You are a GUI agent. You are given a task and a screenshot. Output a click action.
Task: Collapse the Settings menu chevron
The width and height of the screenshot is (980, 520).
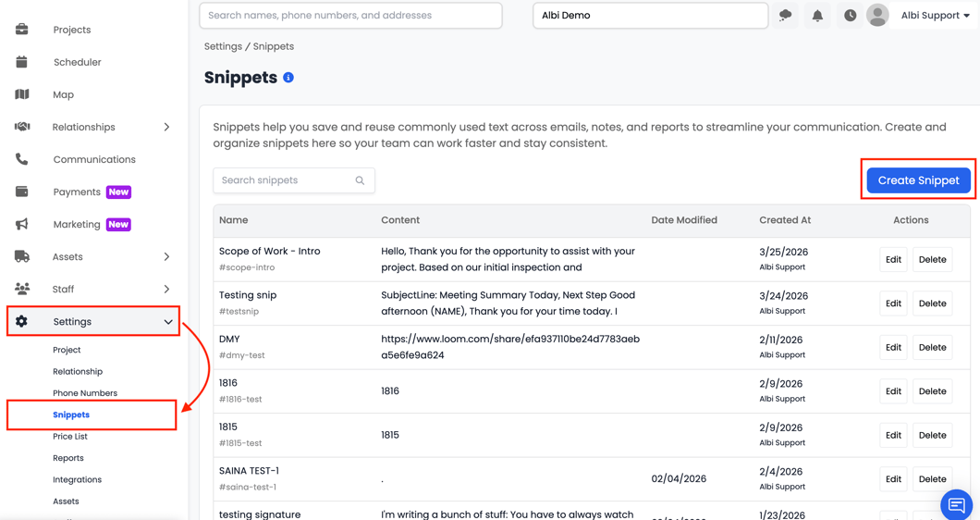(x=168, y=322)
